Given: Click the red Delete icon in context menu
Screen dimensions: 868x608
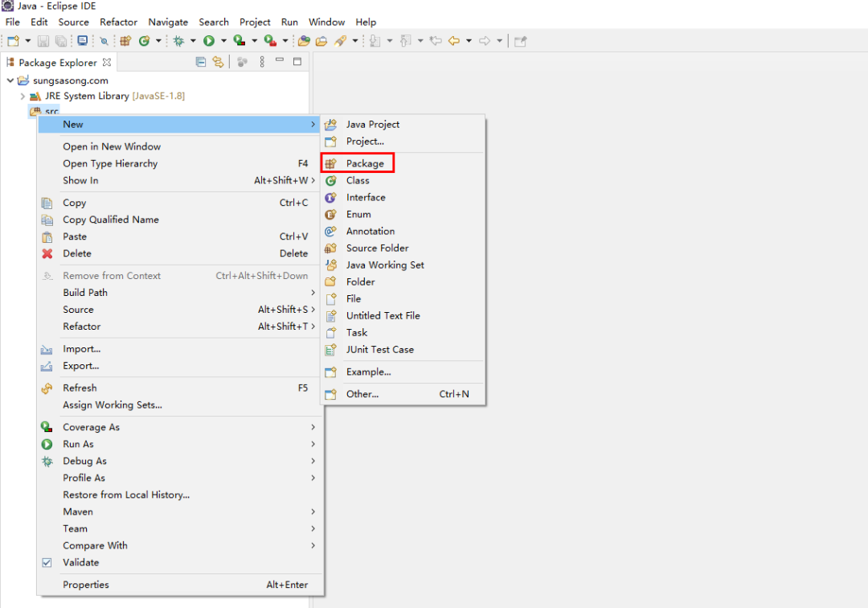Looking at the screenshot, I should tap(47, 254).
